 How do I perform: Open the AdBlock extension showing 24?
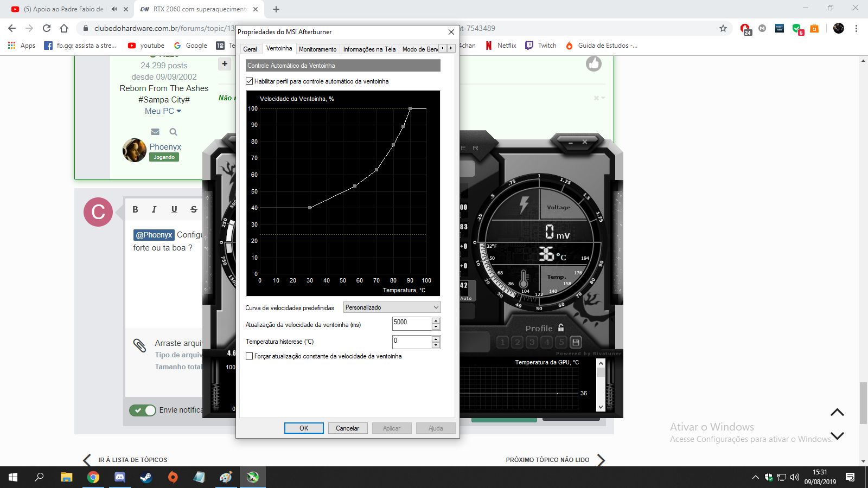[745, 29]
